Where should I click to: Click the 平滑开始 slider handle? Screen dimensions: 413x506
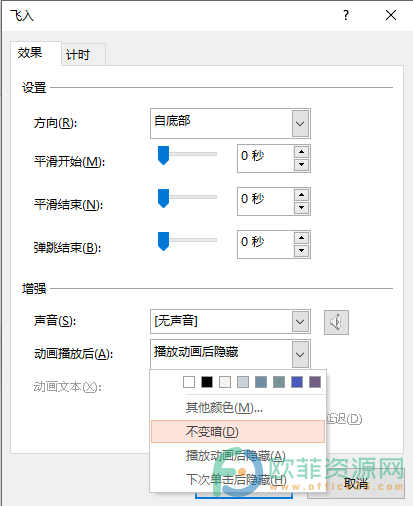[x=163, y=155]
